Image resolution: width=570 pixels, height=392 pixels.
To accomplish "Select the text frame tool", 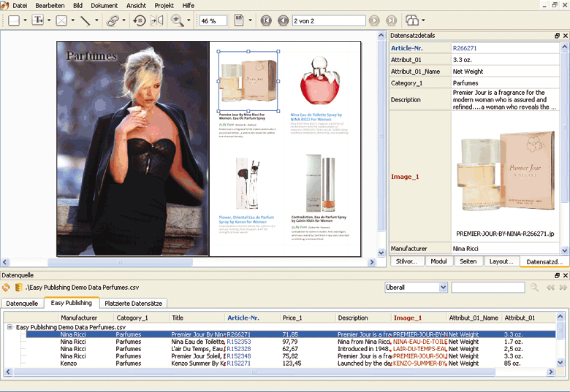I will pos(38,20).
